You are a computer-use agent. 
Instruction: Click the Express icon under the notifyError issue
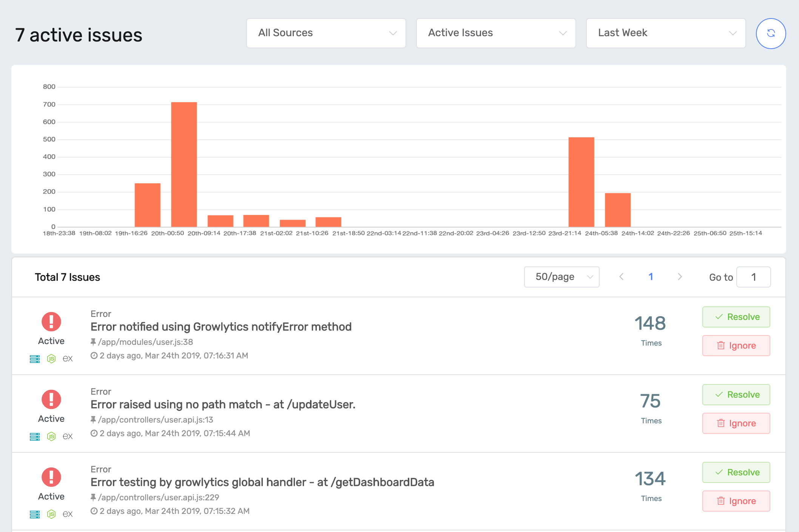tap(68, 358)
